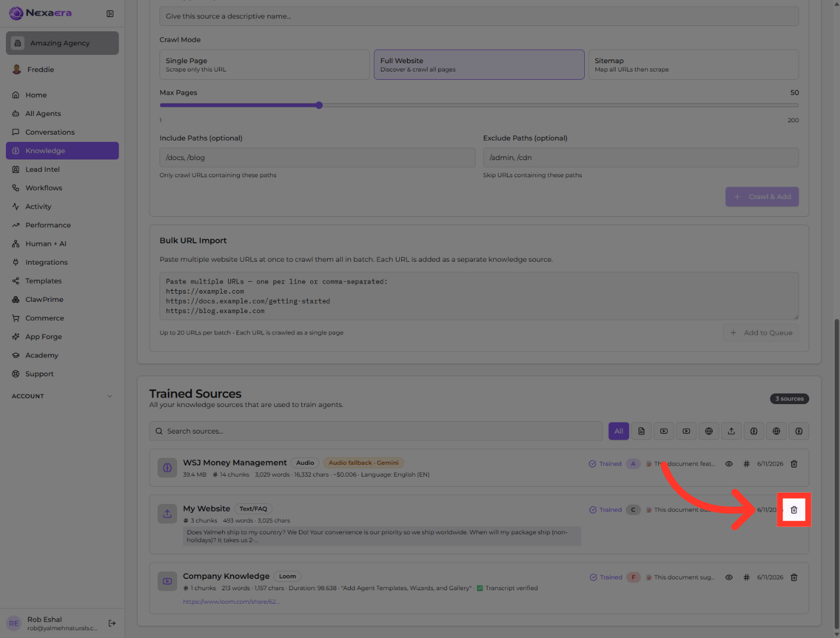The width and height of the screenshot is (840, 638).
Task: Select Full Website crawl mode
Action: 479,64
